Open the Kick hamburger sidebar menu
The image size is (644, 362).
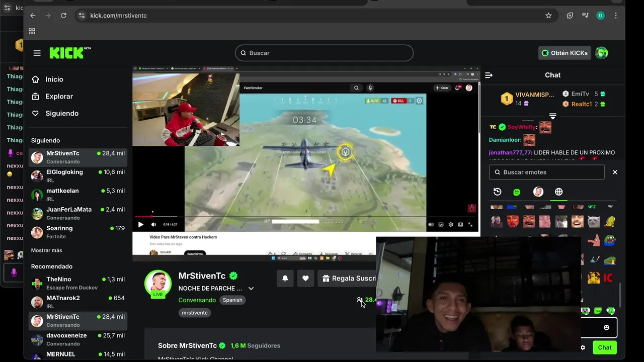click(x=37, y=53)
